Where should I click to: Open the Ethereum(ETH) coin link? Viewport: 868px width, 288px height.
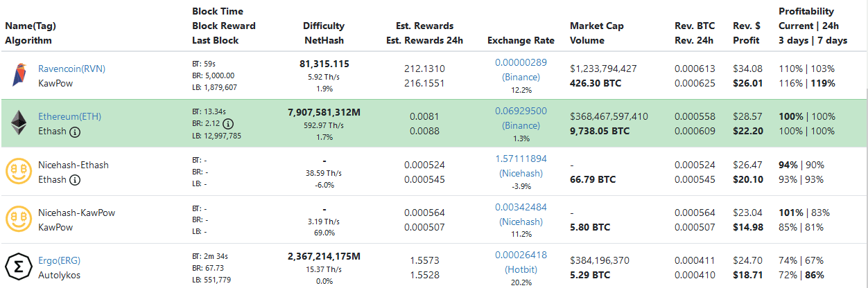69,117
